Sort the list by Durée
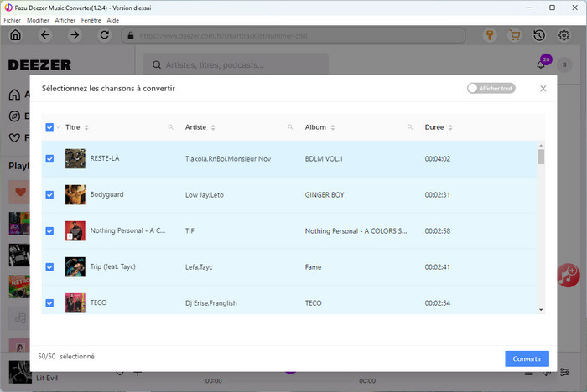587x392 pixels. pyautogui.click(x=450, y=127)
